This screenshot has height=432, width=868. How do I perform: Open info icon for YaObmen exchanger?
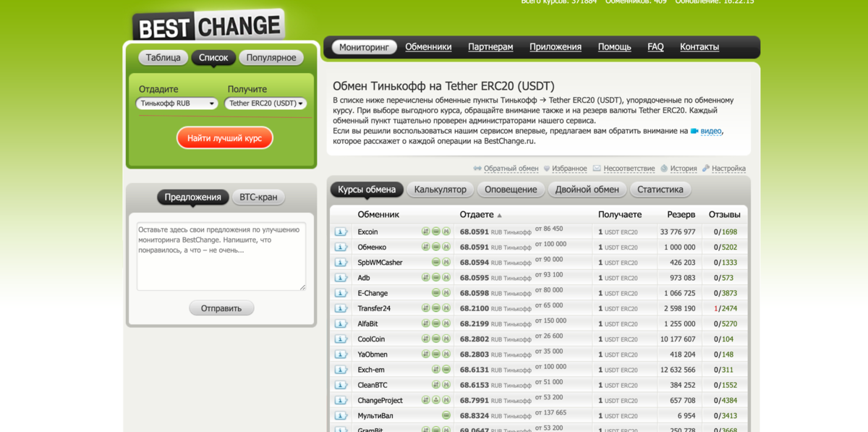pos(341,355)
